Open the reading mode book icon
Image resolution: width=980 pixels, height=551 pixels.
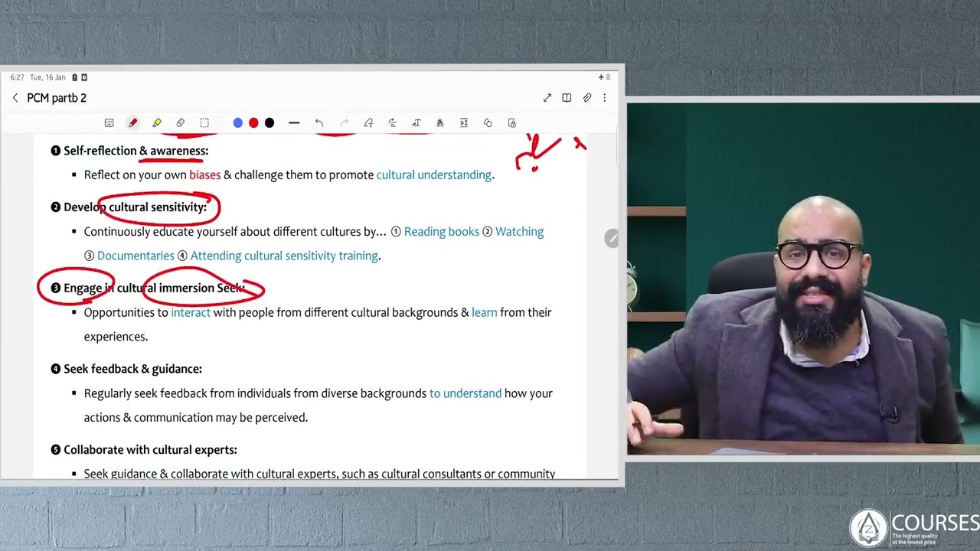point(567,98)
